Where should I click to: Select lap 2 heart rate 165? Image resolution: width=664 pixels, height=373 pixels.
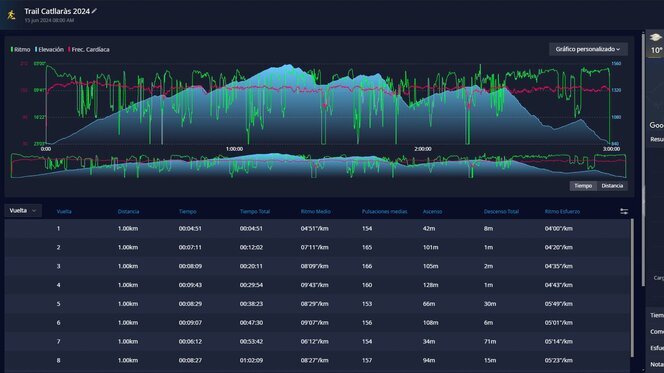367,247
